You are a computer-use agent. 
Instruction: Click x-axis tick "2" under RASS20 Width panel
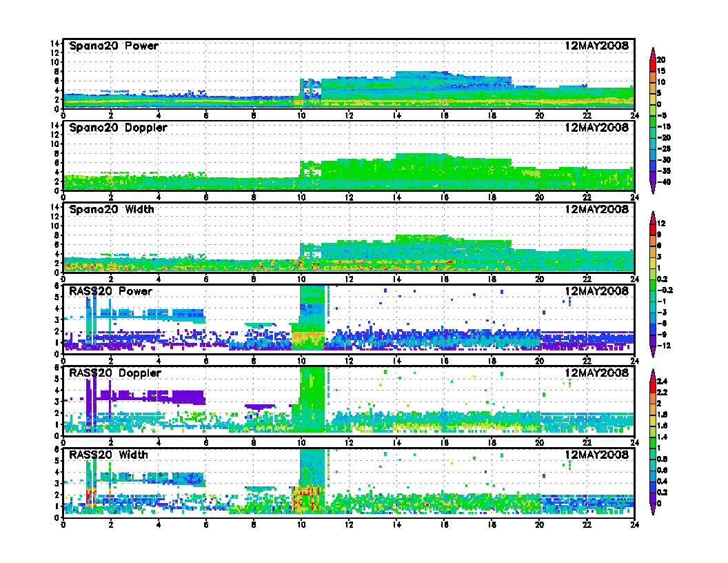pos(110,524)
